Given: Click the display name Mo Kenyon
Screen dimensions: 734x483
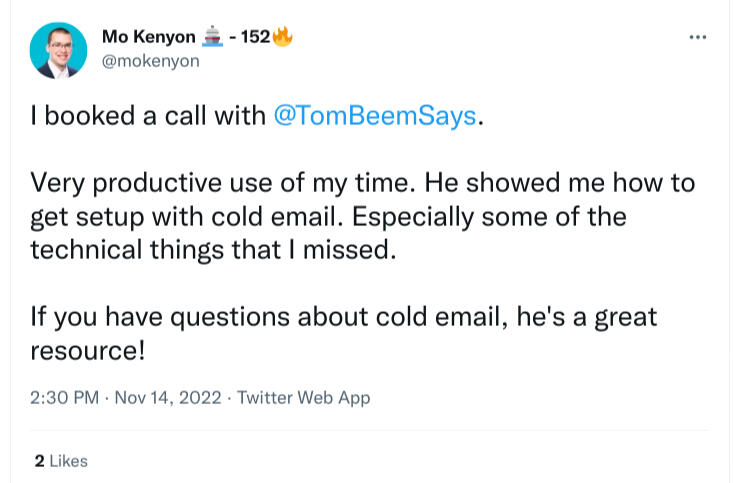Looking at the screenshot, I should [x=149, y=38].
